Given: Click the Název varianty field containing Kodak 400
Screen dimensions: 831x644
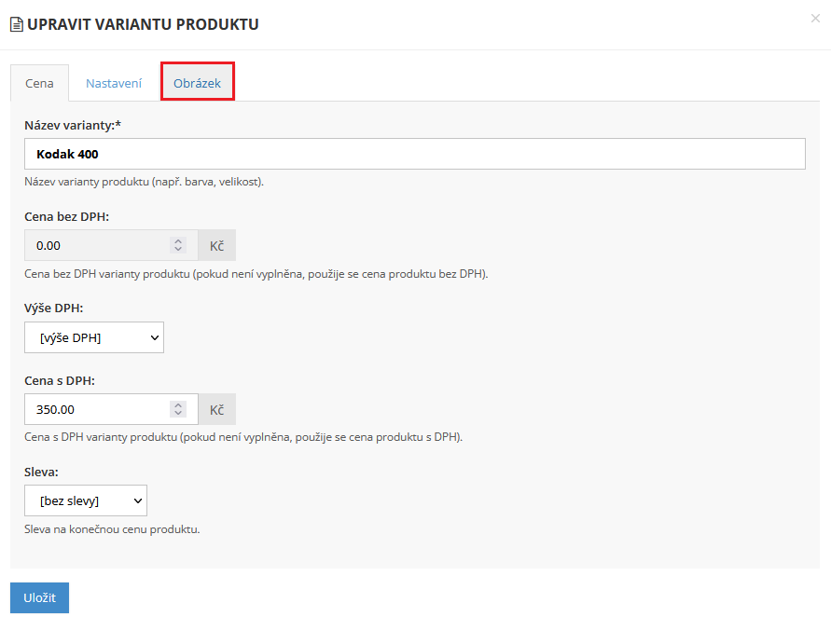Looking at the screenshot, I should (414, 154).
